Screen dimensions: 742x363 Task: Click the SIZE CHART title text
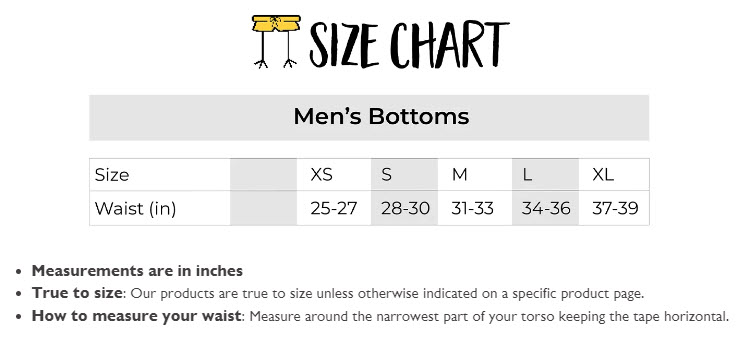tap(409, 44)
